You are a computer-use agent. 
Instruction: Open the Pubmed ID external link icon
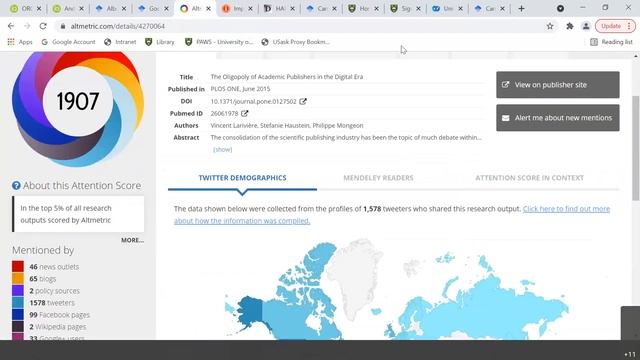(244, 113)
